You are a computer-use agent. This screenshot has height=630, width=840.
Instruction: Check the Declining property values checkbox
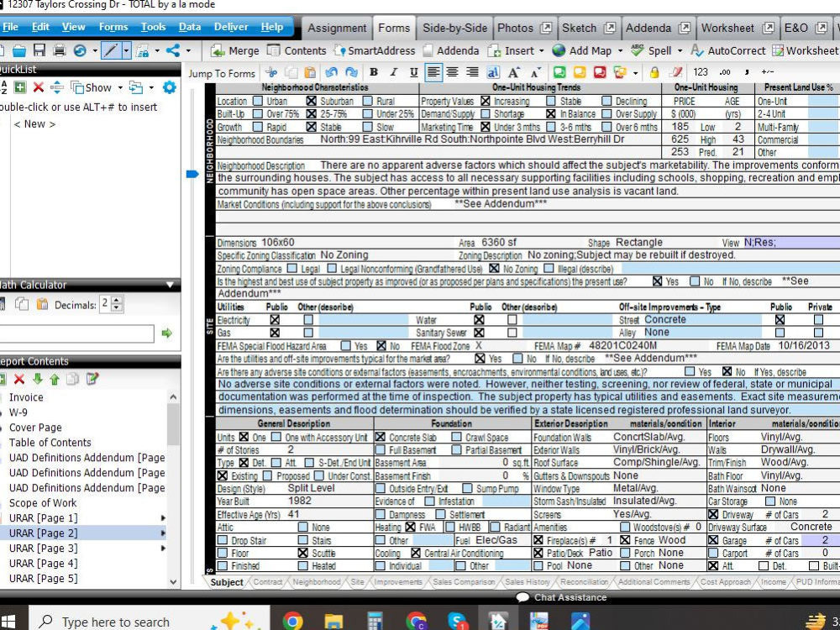click(606, 101)
